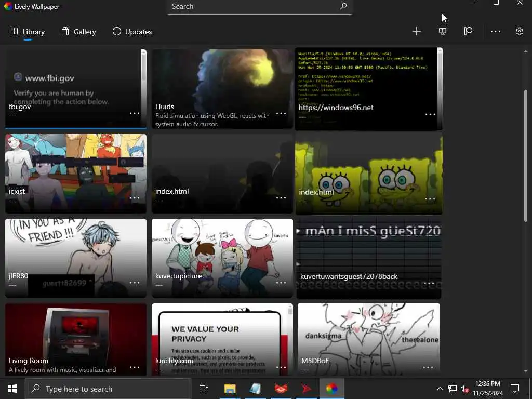Open options menu for SpongeBob index.html wallpaper

(x=430, y=199)
